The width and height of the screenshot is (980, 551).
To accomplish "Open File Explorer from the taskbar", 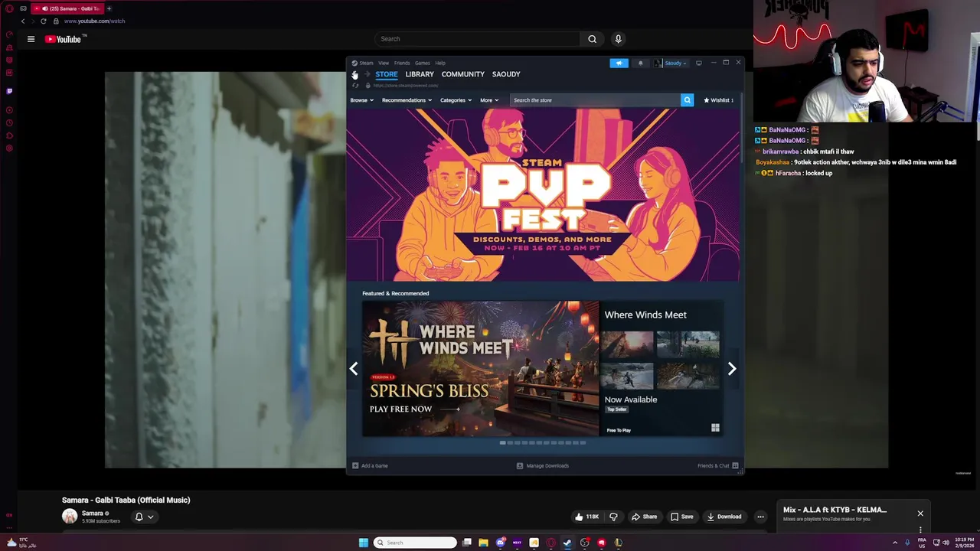I will click(x=483, y=543).
